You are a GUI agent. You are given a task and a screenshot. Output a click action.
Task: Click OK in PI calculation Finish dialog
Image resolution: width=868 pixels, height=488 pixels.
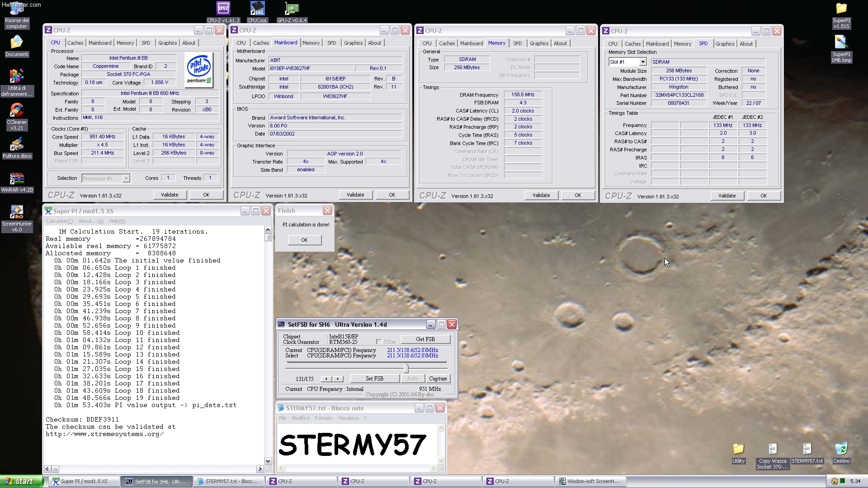(x=304, y=240)
